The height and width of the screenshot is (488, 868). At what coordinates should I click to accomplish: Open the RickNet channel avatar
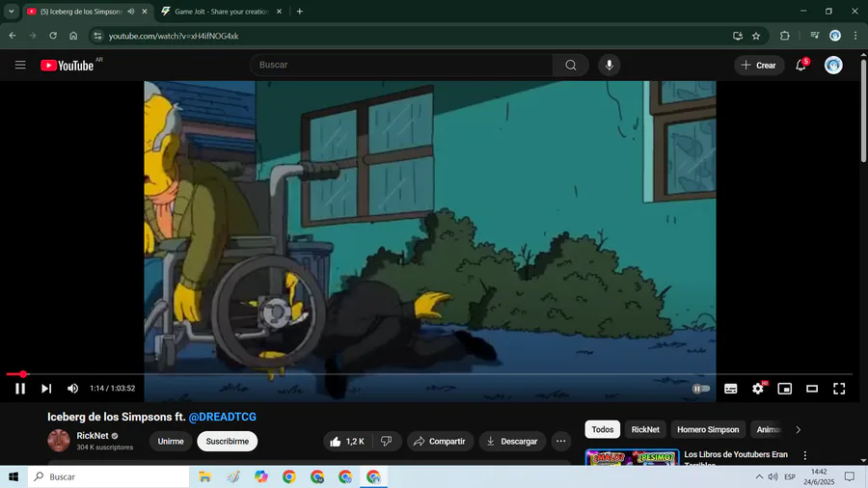(x=59, y=441)
